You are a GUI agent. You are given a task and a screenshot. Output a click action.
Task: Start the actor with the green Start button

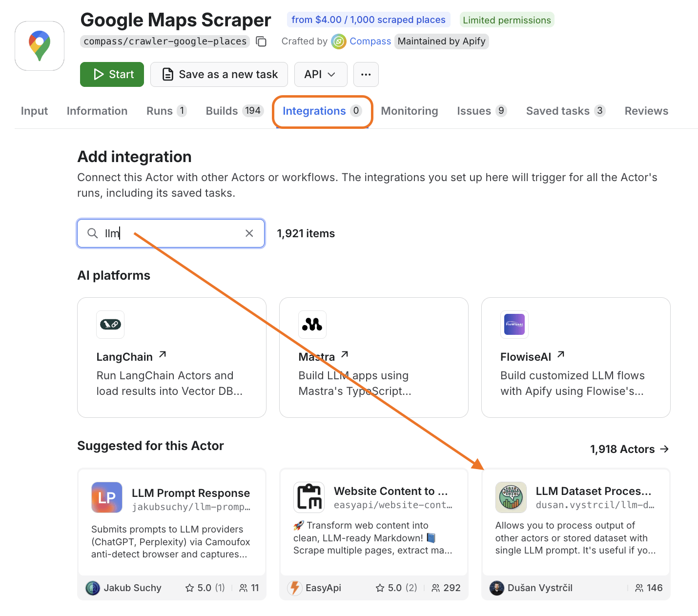tap(112, 74)
